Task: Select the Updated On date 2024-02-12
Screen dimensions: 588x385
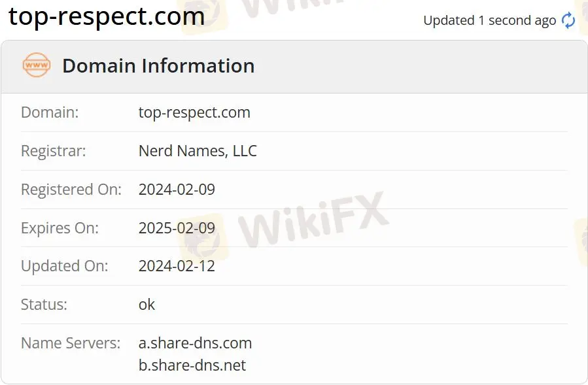Action: pos(177,266)
